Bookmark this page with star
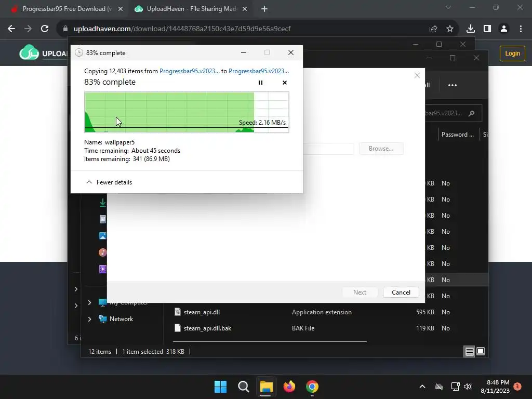 [x=450, y=29]
